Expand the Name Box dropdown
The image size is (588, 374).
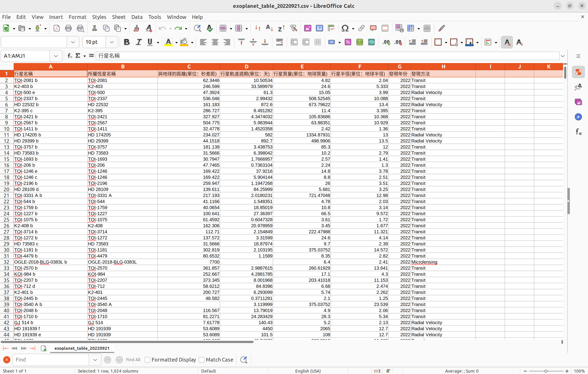pos(56,56)
